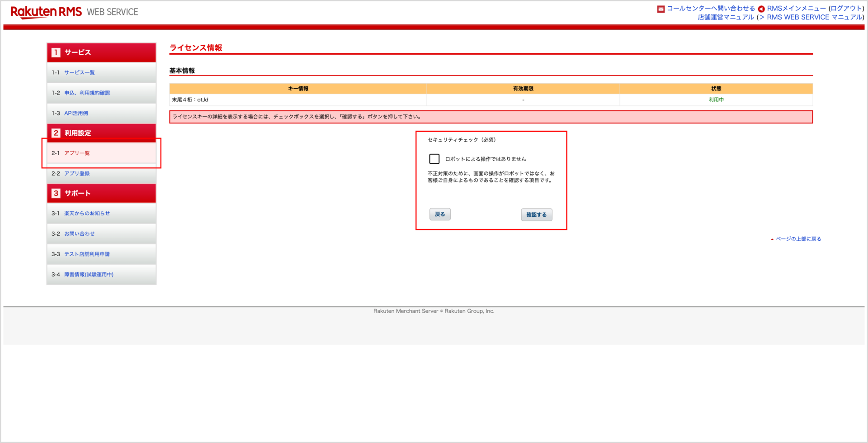The width and height of the screenshot is (868, 443).
Task: View the API活用例 page
Action: pyautogui.click(x=77, y=113)
